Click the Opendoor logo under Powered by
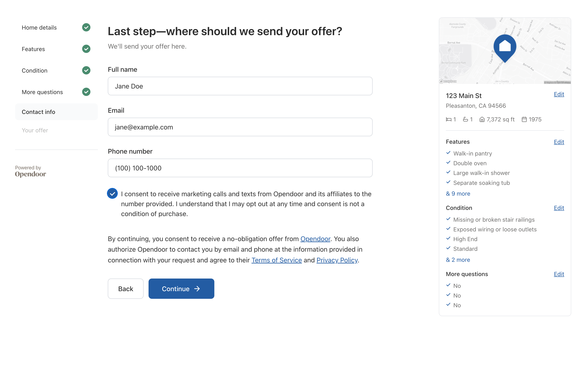The height and width of the screenshot is (366, 588). pos(30,174)
